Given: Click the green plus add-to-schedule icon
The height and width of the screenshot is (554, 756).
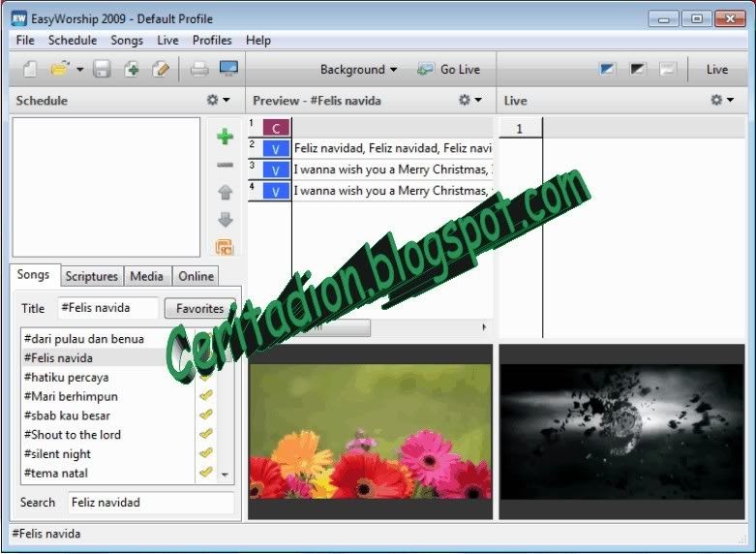Looking at the screenshot, I should coord(226,137).
